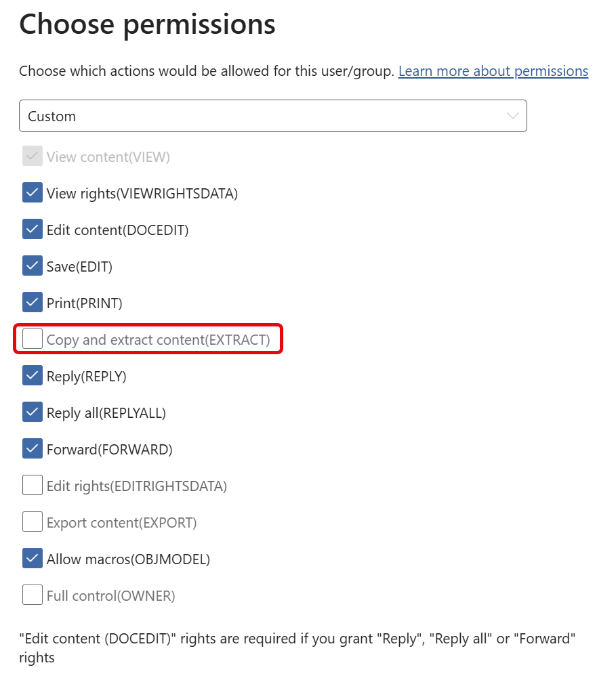The height and width of the screenshot is (680, 616).
Task: Click the disabled View content(VIEW) checkbox
Action: click(x=32, y=156)
